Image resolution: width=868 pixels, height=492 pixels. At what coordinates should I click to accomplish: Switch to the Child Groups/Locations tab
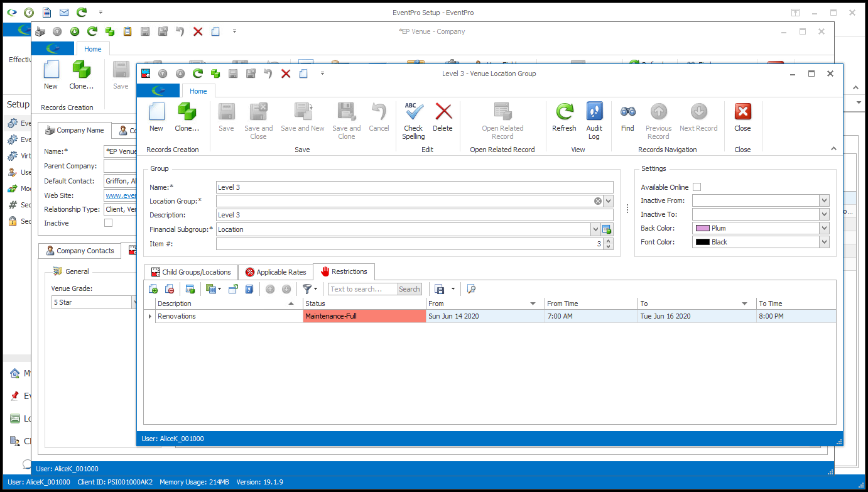tap(191, 272)
